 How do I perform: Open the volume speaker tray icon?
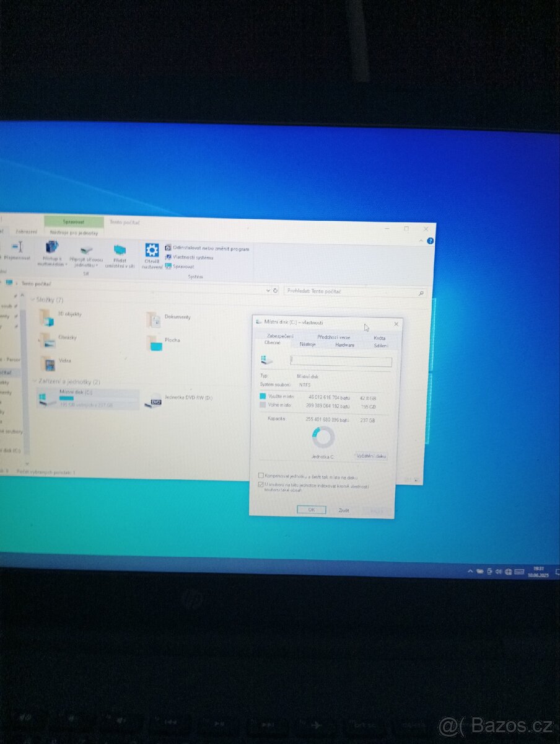click(x=498, y=572)
